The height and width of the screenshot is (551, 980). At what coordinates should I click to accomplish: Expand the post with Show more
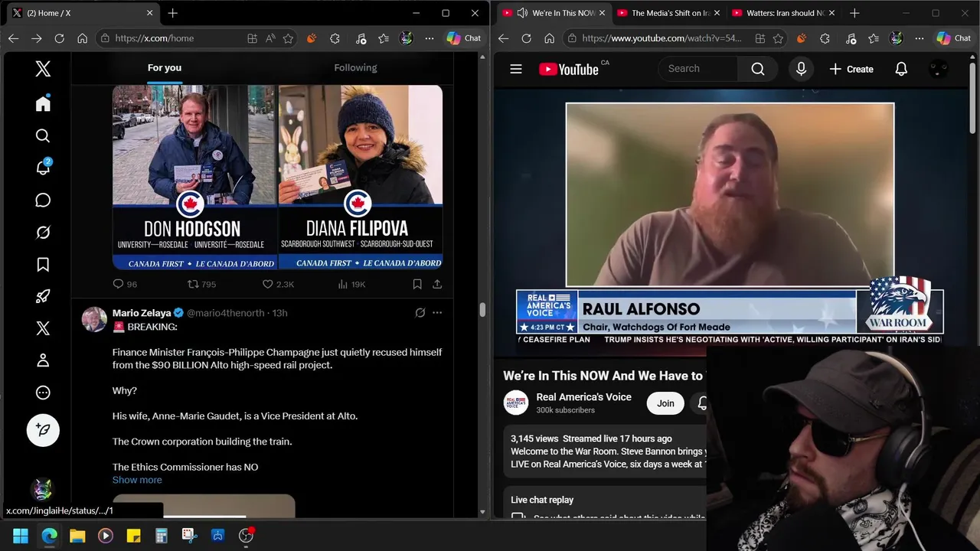click(x=137, y=480)
